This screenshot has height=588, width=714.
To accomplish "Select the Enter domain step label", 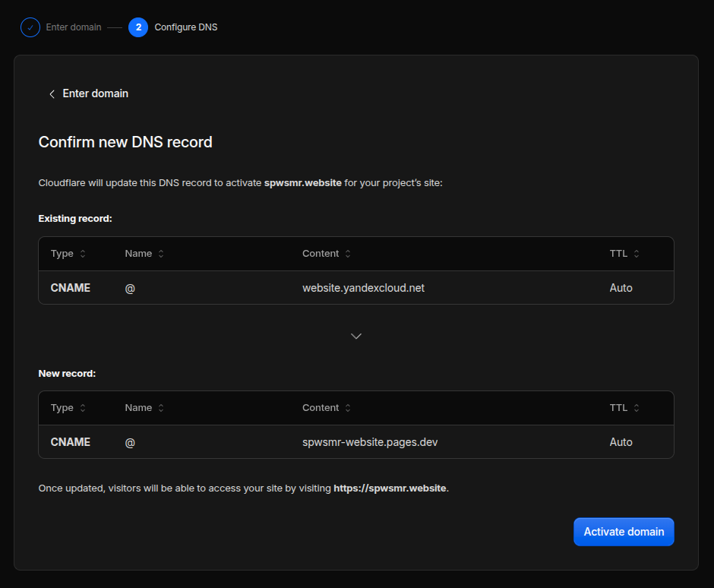I will click(x=74, y=27).
